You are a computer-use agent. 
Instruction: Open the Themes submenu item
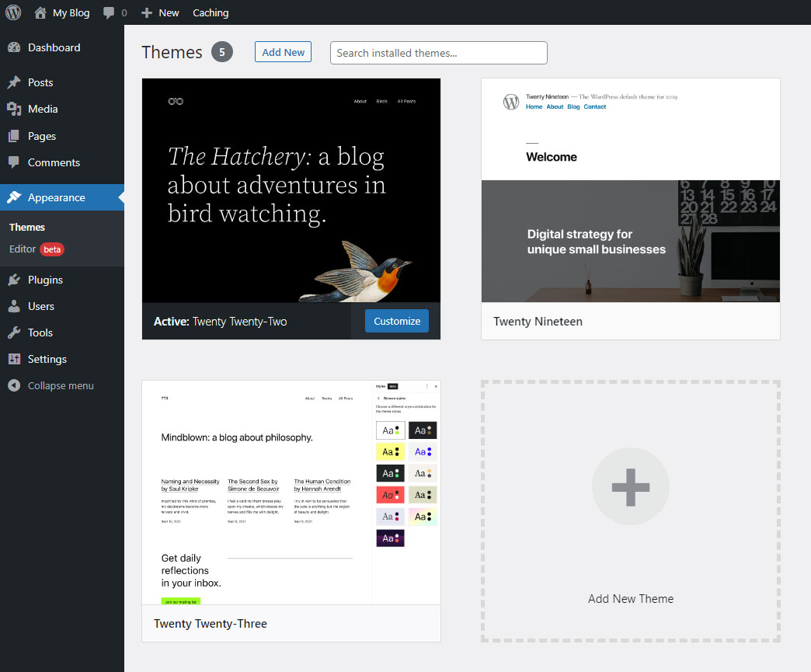coord(27,227)
